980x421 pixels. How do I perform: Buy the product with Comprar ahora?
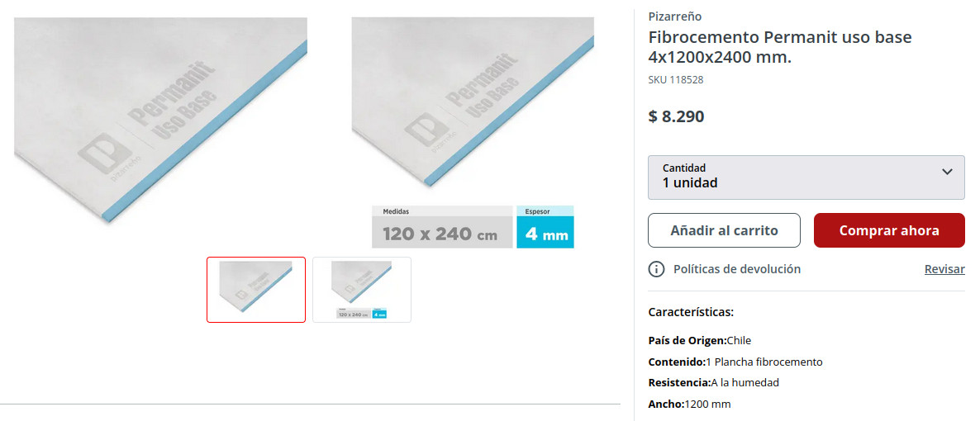[889, 230]
